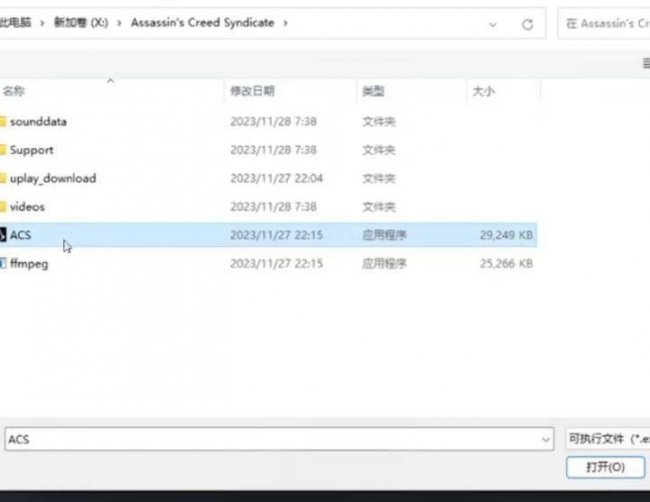Viewport: 650px width, 502px height.
Task: Click the modified date in the videos row
Action: click(274, 206)
